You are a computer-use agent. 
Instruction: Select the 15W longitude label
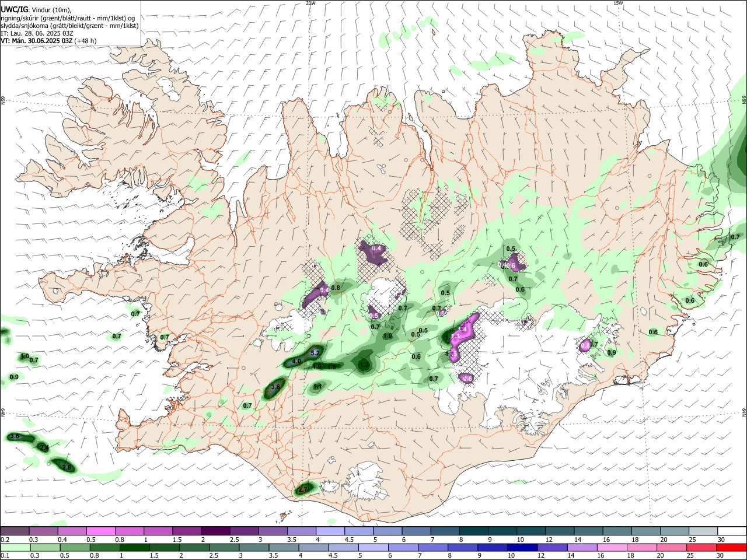618,3
